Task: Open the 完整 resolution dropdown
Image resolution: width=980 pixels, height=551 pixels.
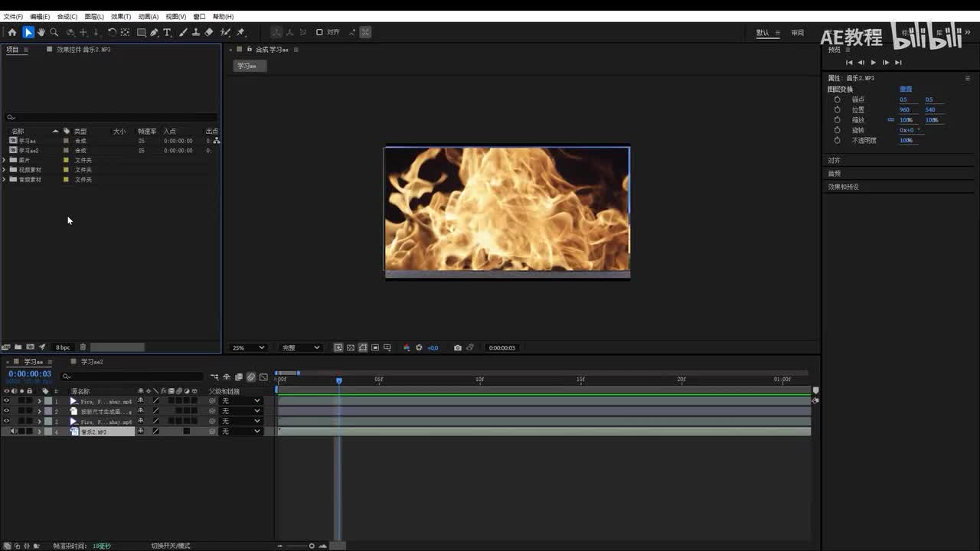Action: (301, 347)
